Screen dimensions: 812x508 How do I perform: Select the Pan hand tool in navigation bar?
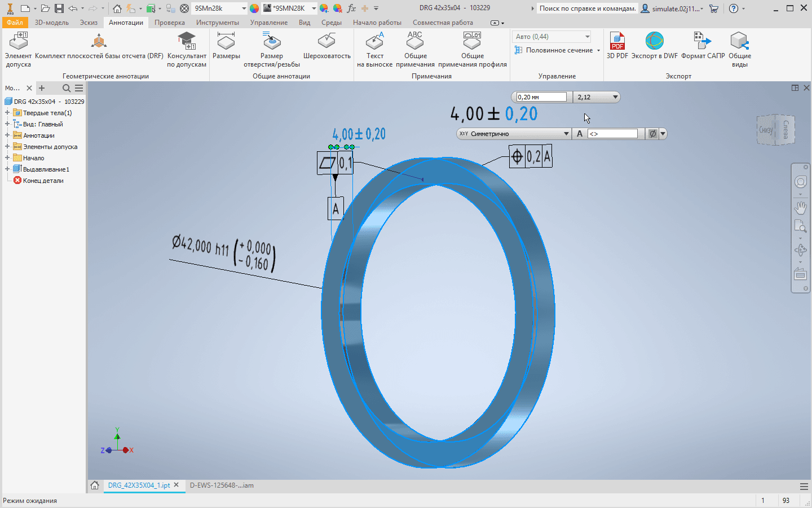[x=800, y=208]
